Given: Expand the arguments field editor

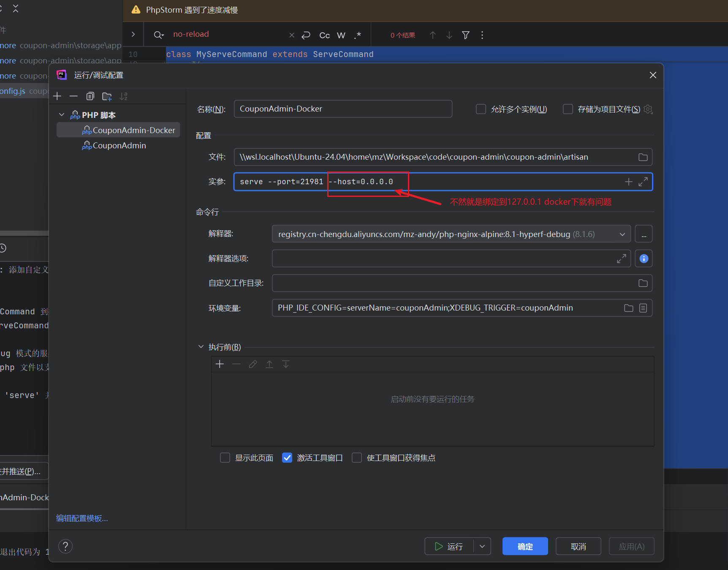Looking at the screenshot, I should (643, 182).
